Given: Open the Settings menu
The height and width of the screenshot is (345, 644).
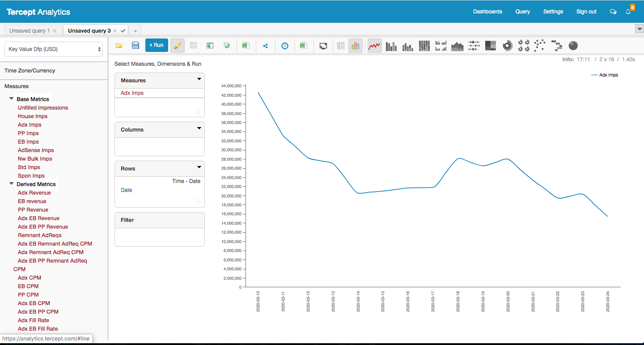Looking at the screenshot, I should pos(553,12).
